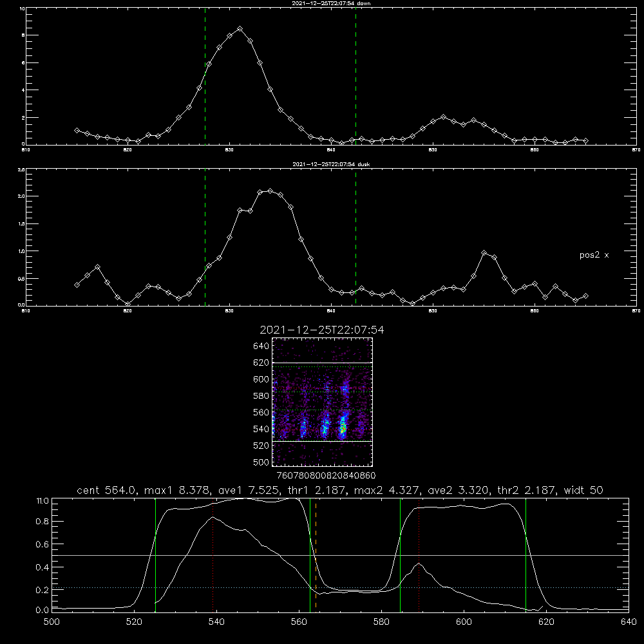644x644 pixels.
Task: Click the green boundary line near 585 in bottom plot
Action: click(400, 554)
